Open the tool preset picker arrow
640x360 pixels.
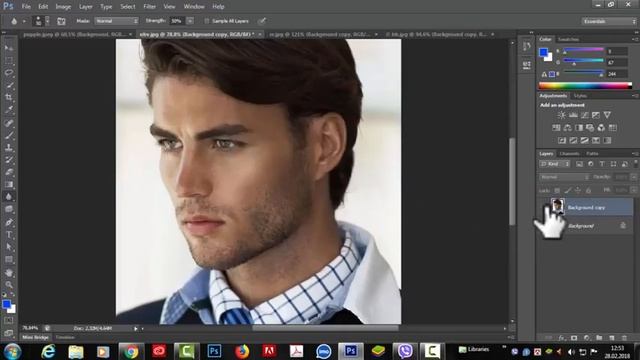pyautogui.click(x=24, y=21)
